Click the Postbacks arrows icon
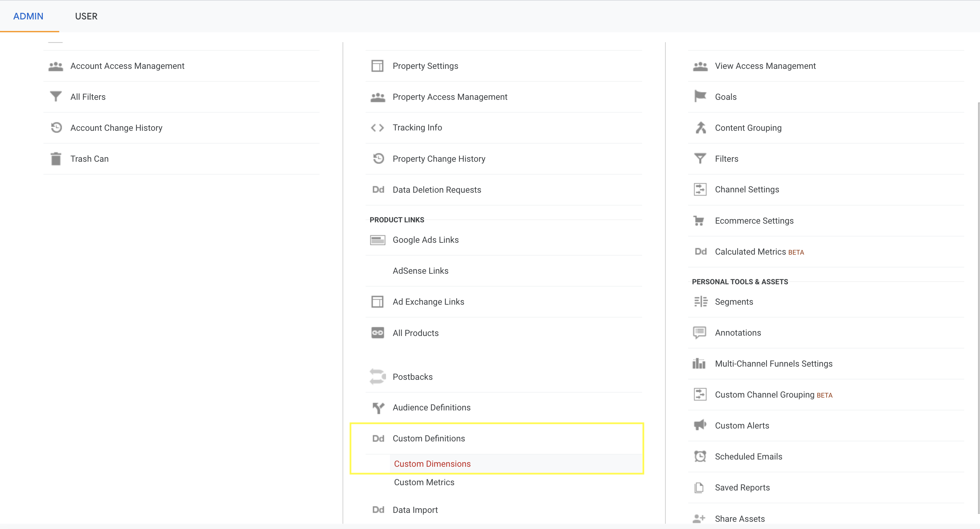This screenshot has height=529, width=980. (x=377, y=377)
